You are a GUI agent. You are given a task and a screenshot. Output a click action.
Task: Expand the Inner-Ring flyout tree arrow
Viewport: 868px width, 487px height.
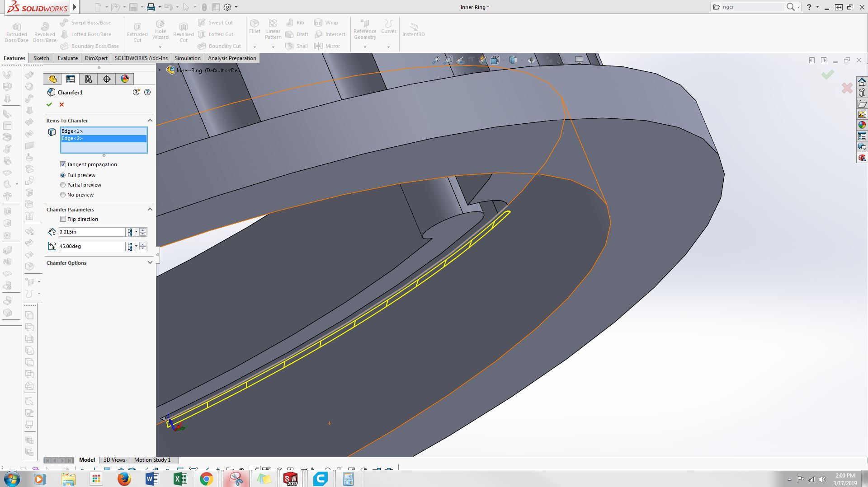[160, 70]
